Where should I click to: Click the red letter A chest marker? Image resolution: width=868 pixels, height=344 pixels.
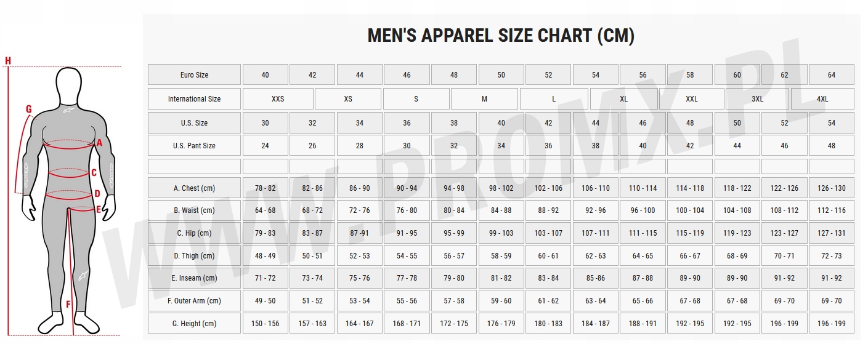tap(99, 143)
